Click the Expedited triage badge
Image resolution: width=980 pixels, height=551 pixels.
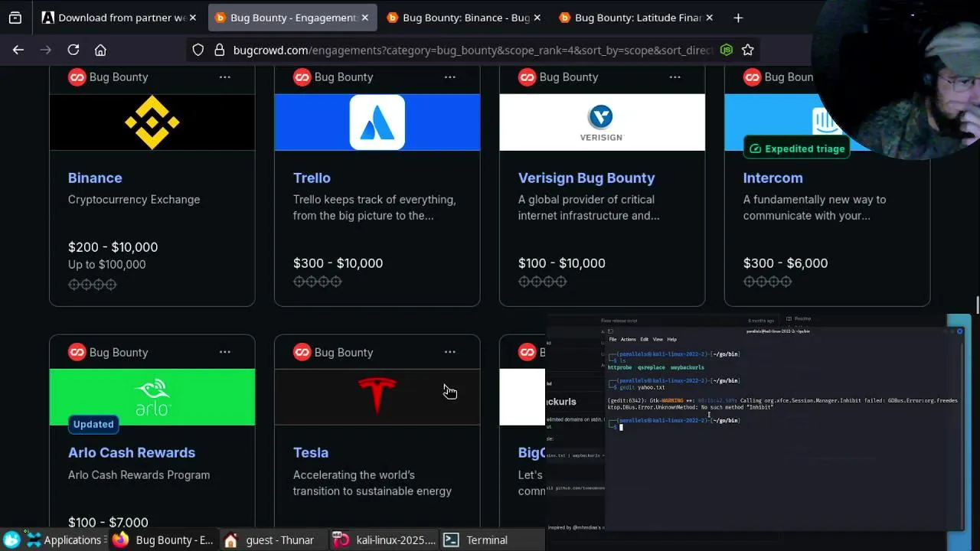pyautogui.click(x=797, y=148)
